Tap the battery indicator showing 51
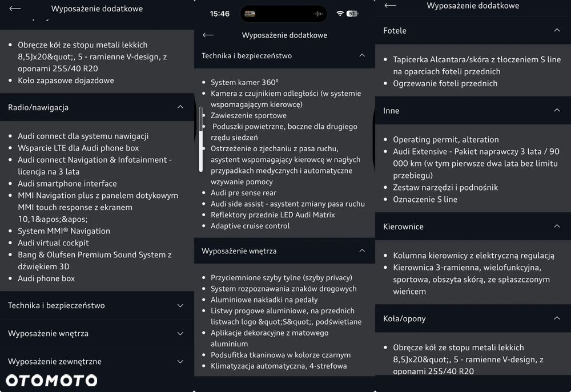This screenshot has width=571, height=392. pyautogui.click(x=352, y=14)
